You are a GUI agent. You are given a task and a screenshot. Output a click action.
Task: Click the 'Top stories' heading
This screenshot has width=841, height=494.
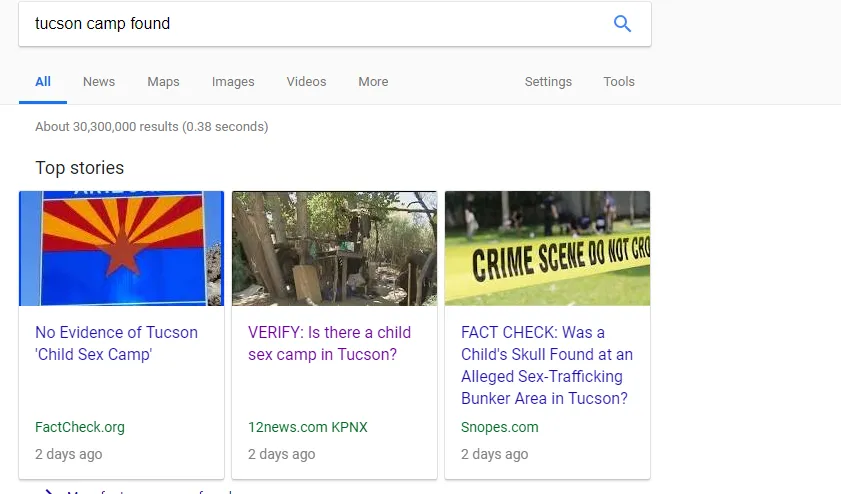[x=79, y=168]
